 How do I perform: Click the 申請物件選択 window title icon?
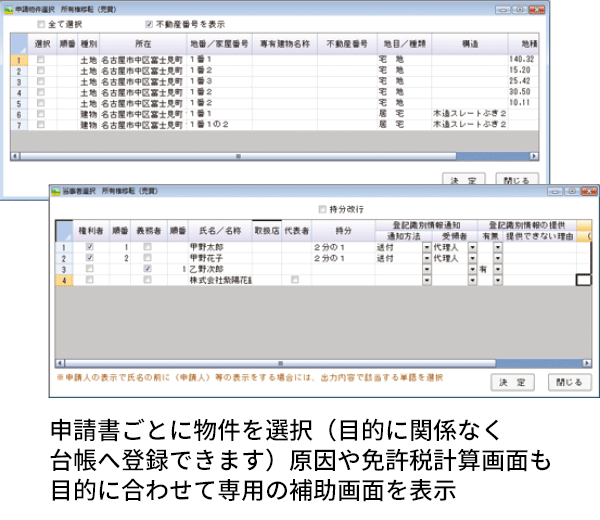pos(9,7)
